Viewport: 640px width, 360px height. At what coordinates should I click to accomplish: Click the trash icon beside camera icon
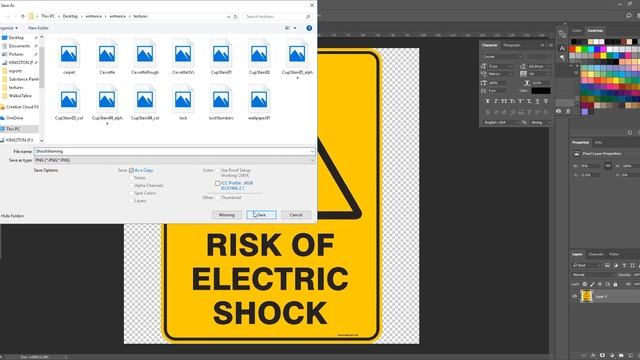point(568,111)
